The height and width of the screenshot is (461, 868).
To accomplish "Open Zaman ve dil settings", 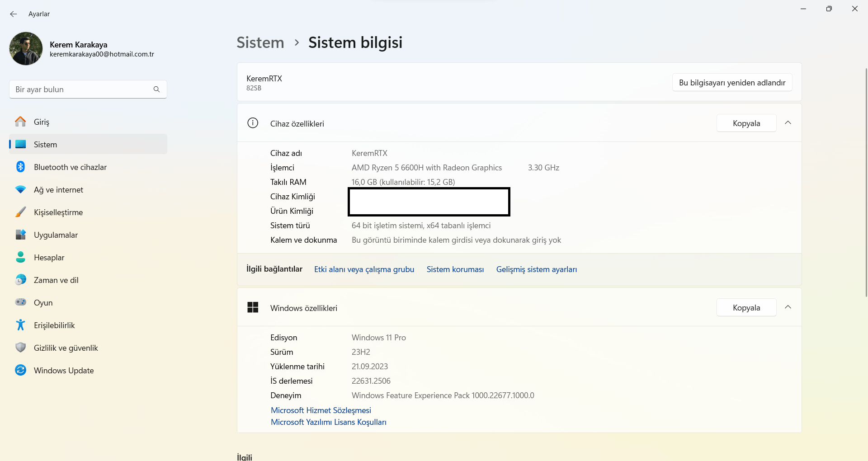I will tap(88, 280).
